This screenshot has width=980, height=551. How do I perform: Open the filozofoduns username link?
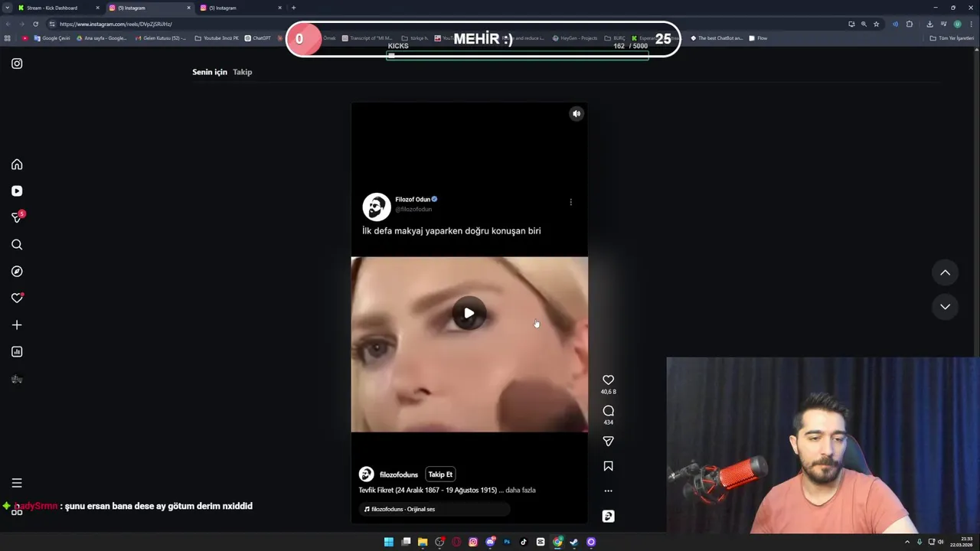399,474
